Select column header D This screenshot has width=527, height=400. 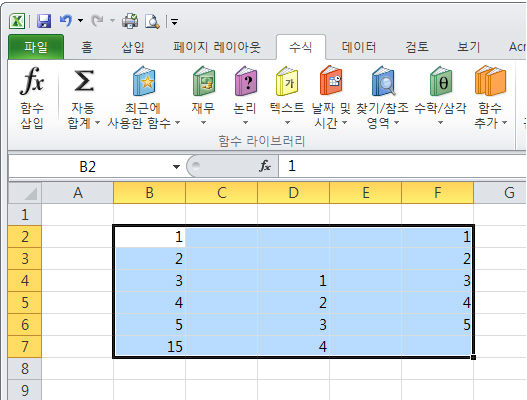click(x=293, y=193)
